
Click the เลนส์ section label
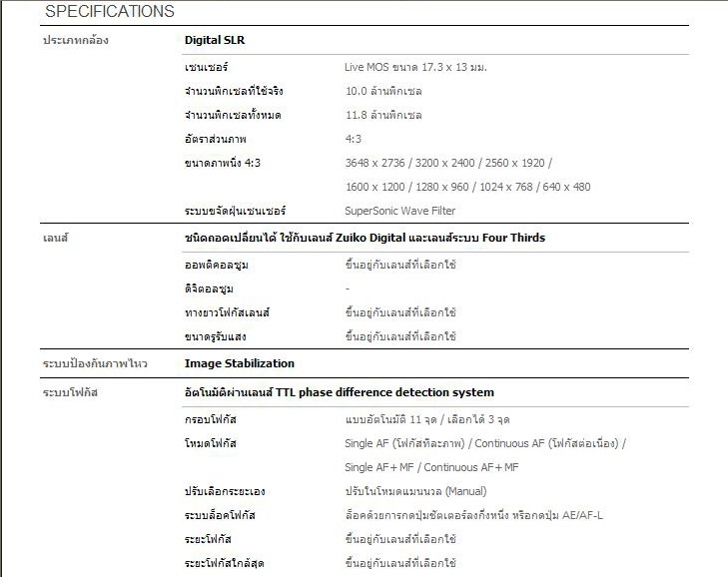54,238
